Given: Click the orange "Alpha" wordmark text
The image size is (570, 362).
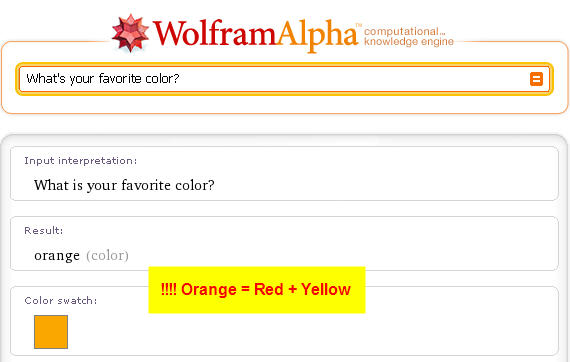Looking at the screenshot, I should (x=317, y=36).
